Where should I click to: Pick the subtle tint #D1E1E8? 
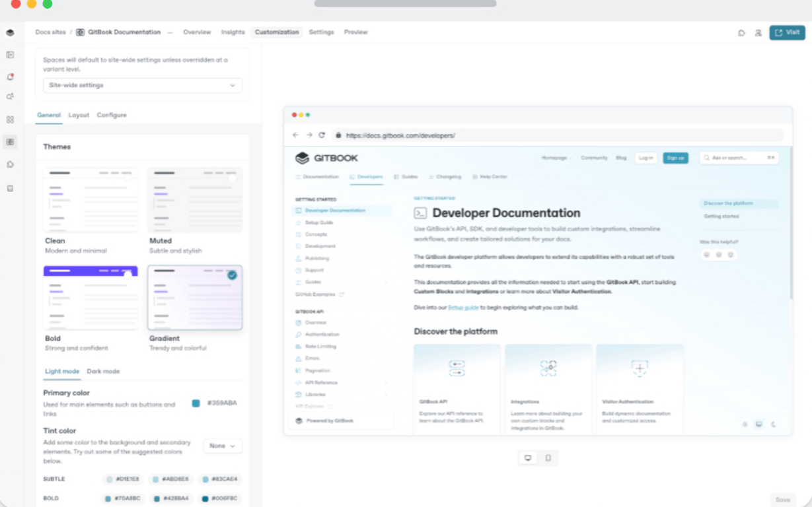pos(122,479)
